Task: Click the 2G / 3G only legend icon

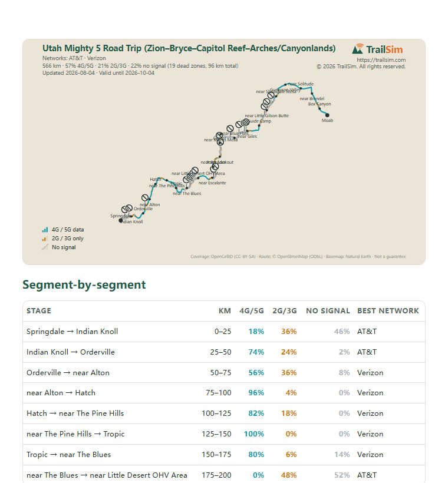Action: [45, 239]
